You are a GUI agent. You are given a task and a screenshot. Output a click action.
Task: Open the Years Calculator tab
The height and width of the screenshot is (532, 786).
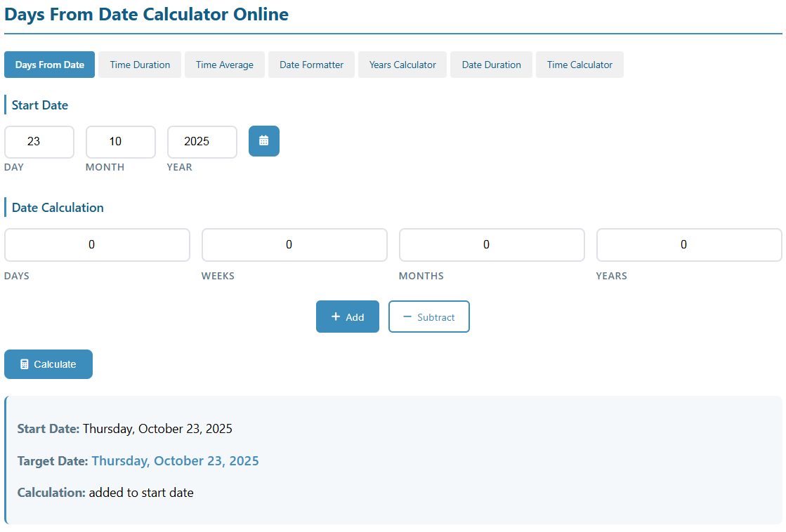click(x=402, y=65)
